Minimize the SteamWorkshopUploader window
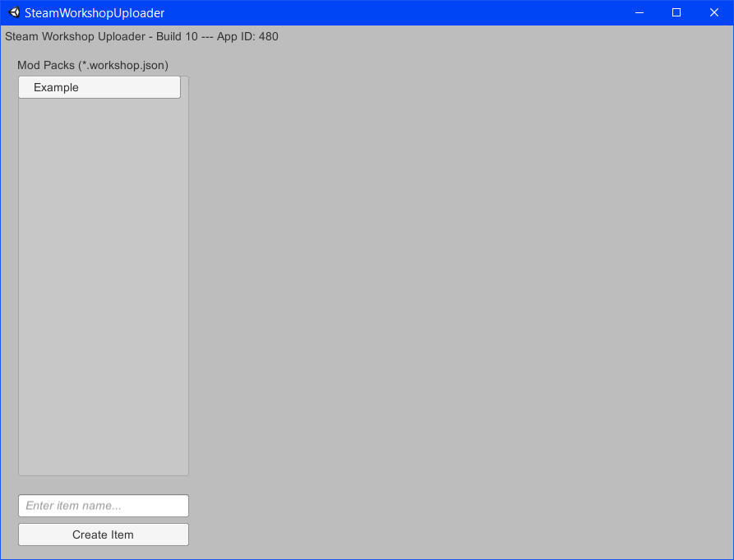Viewport: 734px width, 560px height. pos(639,12)
